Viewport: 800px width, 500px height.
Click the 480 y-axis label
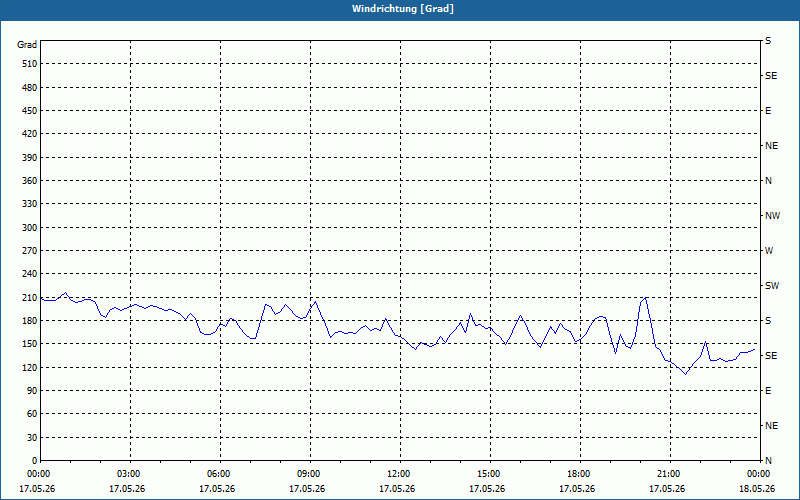point(30,88)
